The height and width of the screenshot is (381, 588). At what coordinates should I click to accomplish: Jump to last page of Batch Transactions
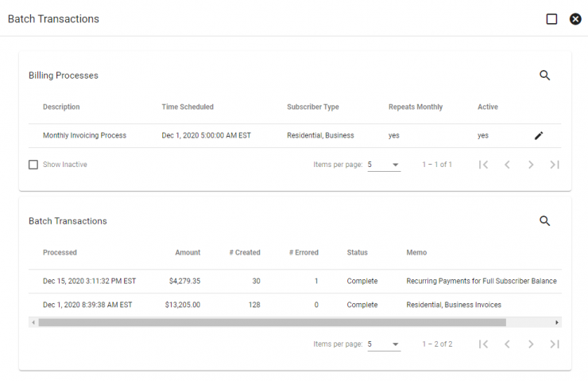555,344
